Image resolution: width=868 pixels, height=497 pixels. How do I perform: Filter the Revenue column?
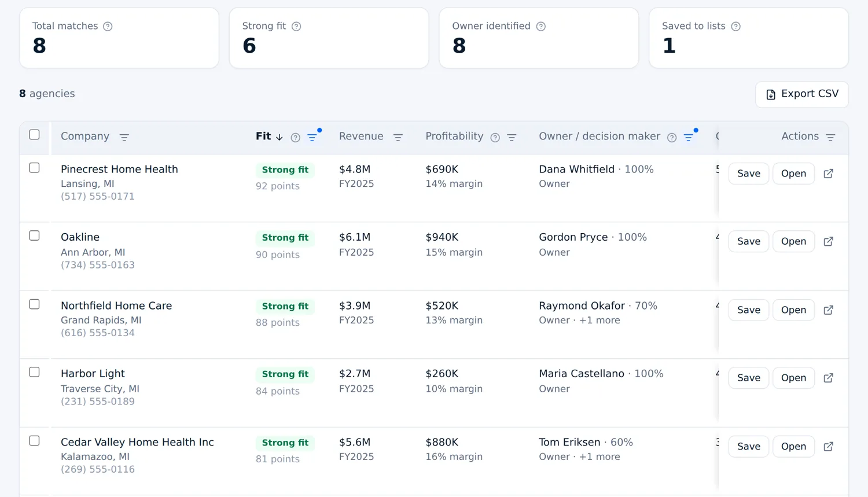point(398,137)
